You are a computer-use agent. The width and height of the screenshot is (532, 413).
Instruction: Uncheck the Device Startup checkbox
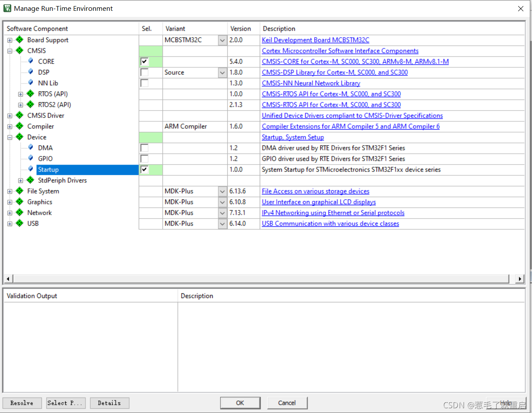pos(144,169)
